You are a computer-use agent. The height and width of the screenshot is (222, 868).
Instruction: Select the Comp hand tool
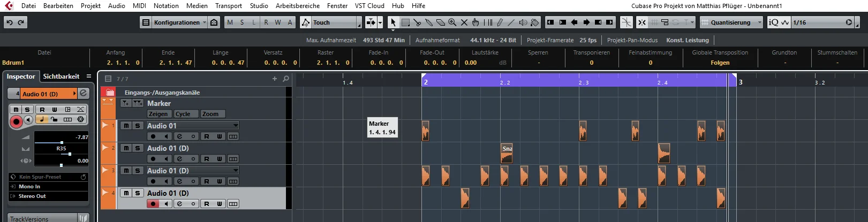pyautogui.click(x=475, y=22)
